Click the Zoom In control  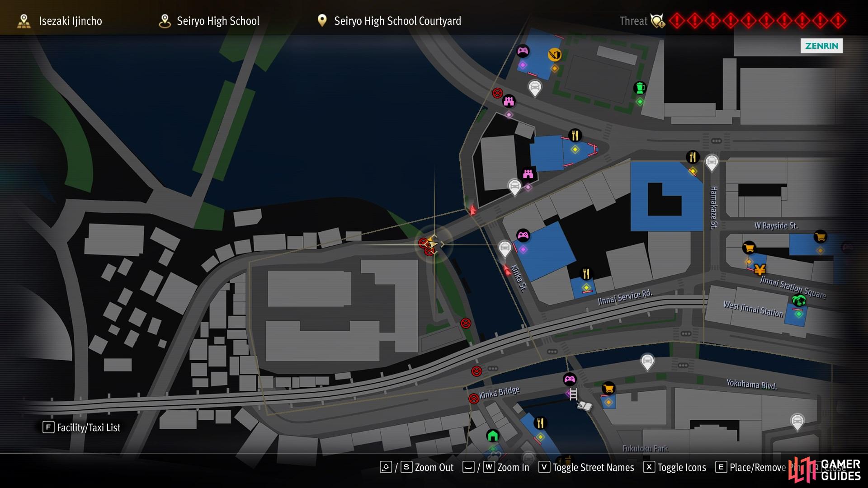click(496, 467)
